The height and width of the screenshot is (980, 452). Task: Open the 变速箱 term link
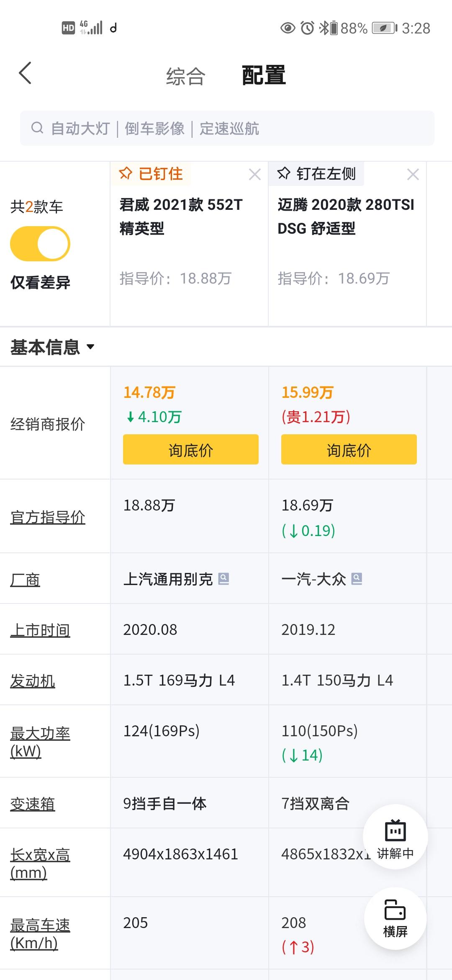[x=33, y=804]
